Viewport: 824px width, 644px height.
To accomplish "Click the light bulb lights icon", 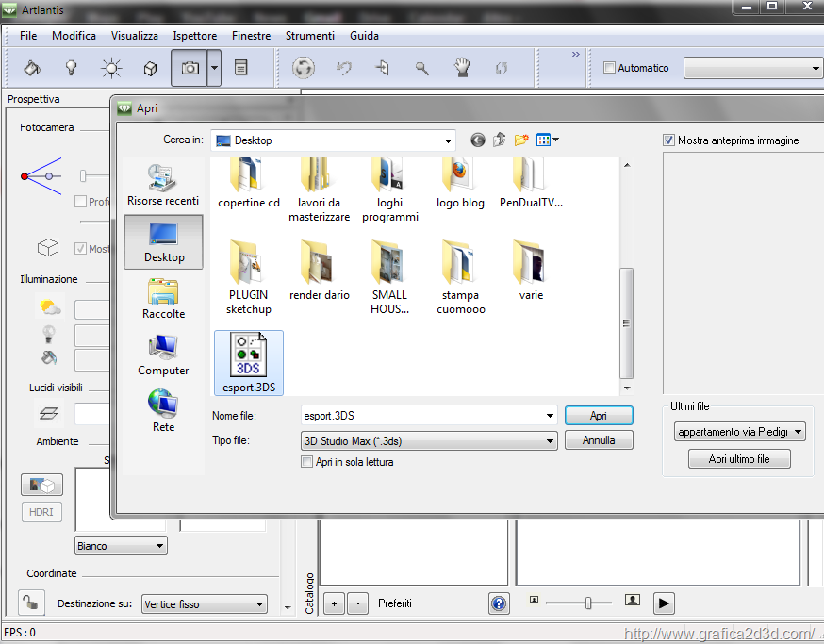I will (x=71, y=68).
